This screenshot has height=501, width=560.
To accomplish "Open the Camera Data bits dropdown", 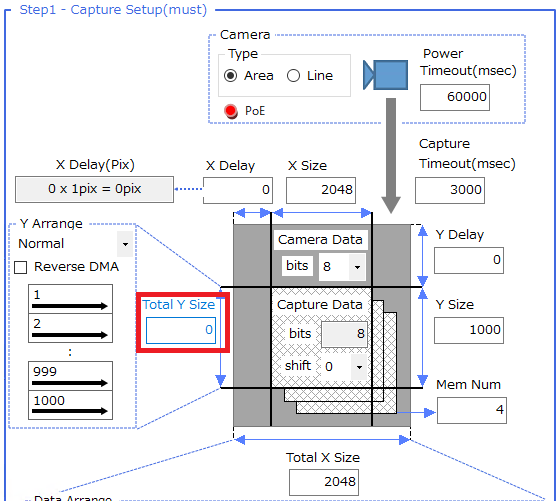I will [357, 267].
